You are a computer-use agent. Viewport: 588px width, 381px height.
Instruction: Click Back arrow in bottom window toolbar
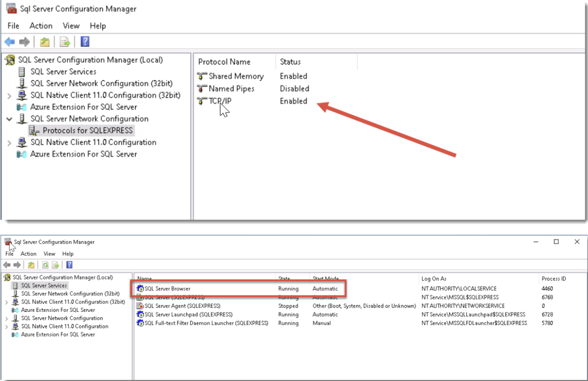7,265
